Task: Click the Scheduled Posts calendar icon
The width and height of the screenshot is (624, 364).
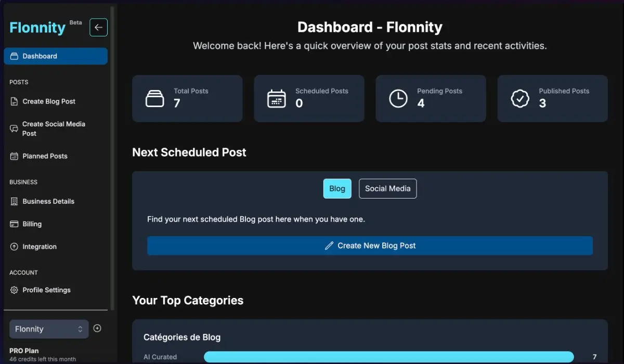Action: tap(276, 98)
